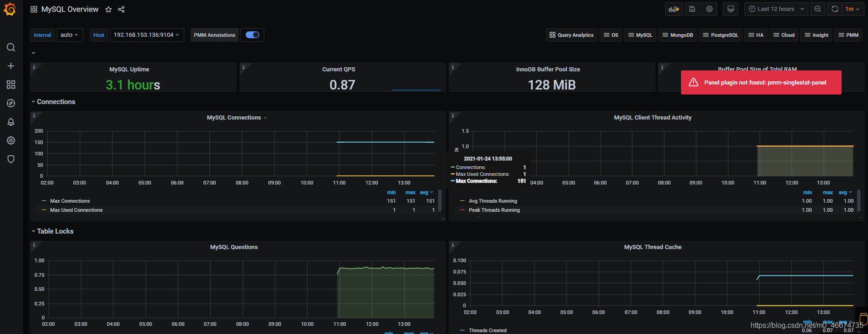
Task: Click the MySQL Overview dashboard title
Action: (70, 9)
